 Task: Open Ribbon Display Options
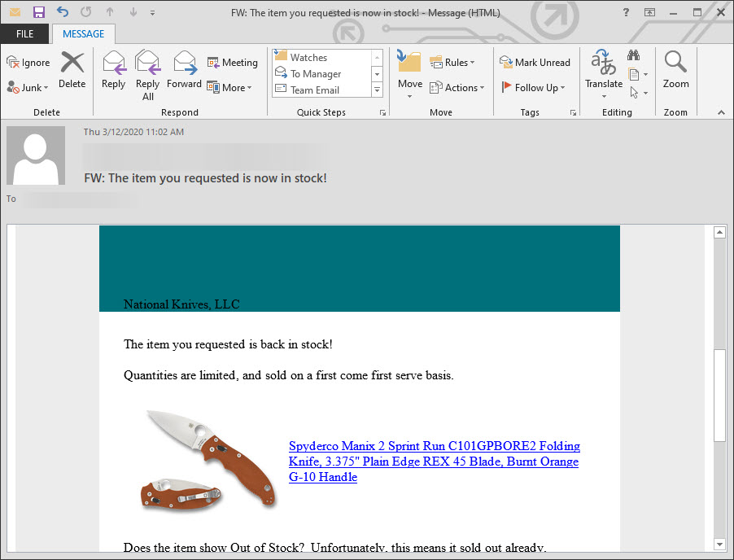point(649,13)
